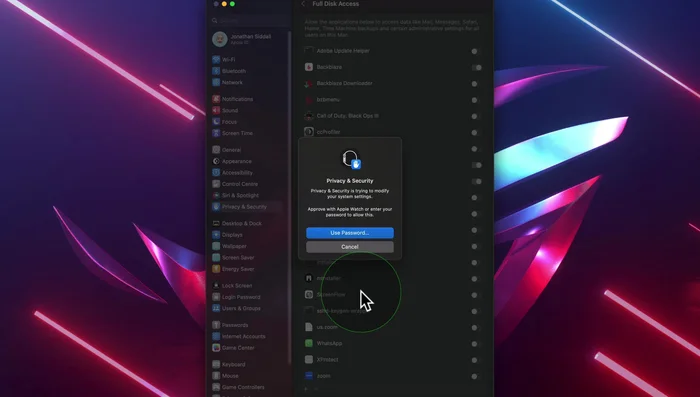
Task: Disable Backblaze full disk access toggle
Action: click(x=476, y=67)
